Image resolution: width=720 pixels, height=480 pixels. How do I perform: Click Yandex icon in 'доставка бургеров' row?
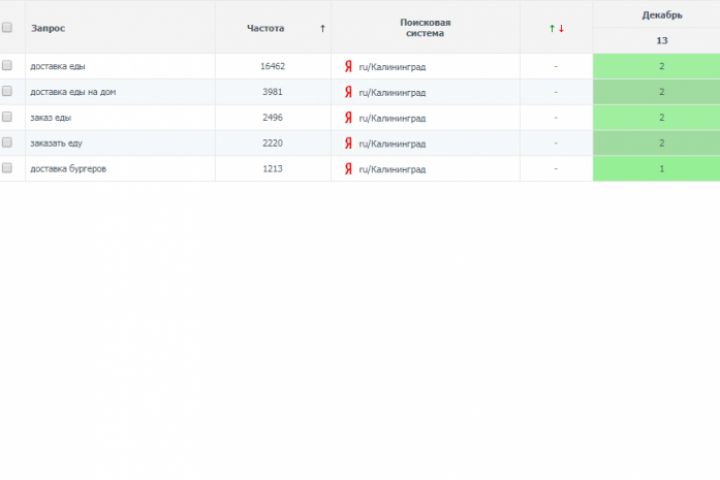[x=349, y=169]
